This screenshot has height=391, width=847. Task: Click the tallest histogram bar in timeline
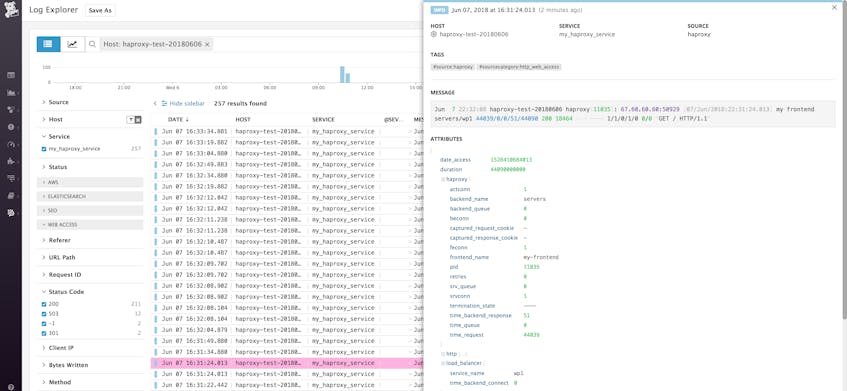342,75
